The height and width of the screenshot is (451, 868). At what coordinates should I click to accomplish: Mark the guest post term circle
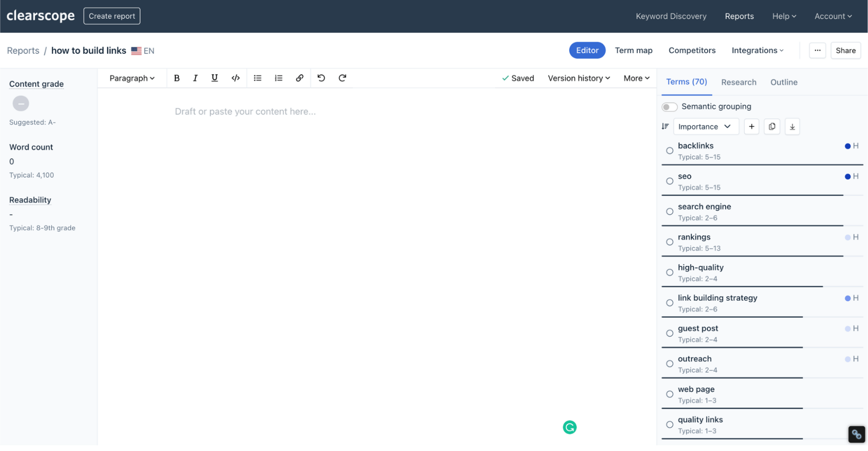coord(670,333)
